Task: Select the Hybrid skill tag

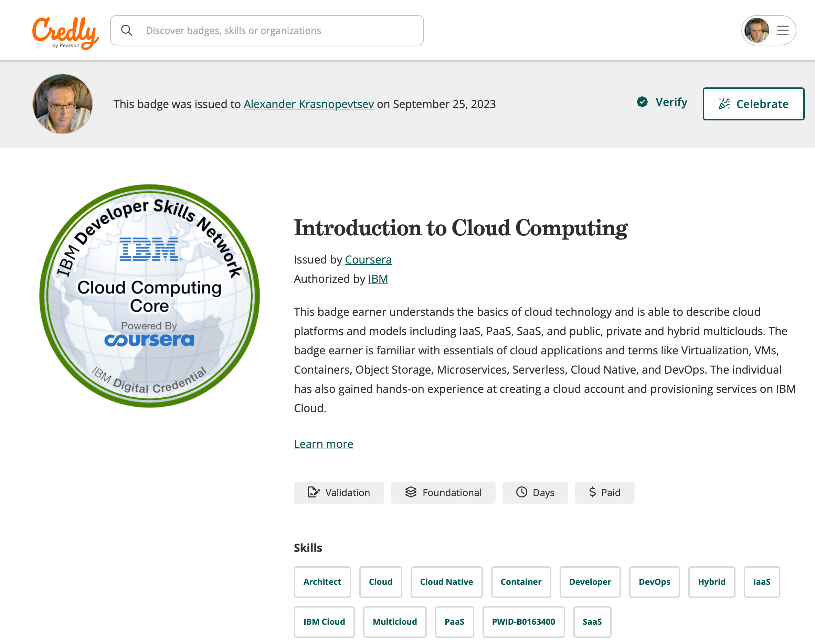Action: pos(712,582)
